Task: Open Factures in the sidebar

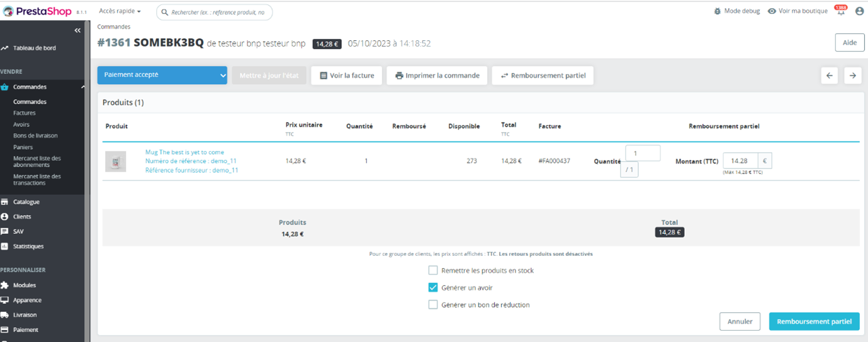Action: click(25, 113)
